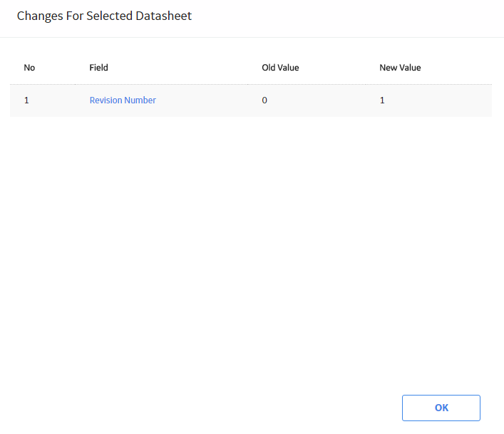Pick the cell under the New Value heading
Screen dimensions: 504x434
[382, 100]
